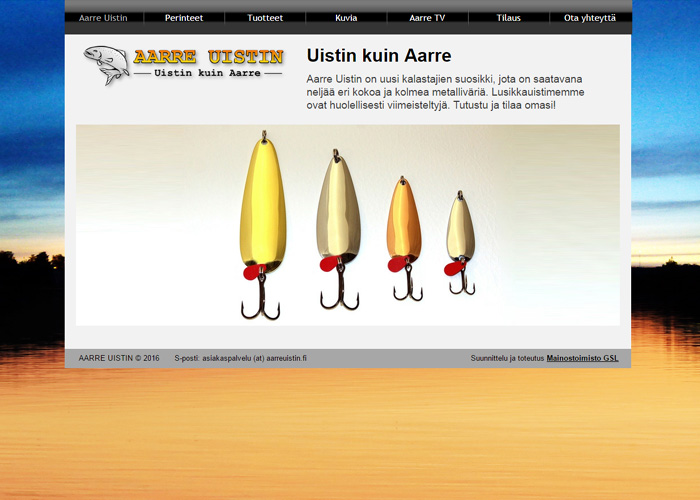Open the Tuotteet menu item
Image resolution: width=700 pixels, height=500 pixels.
click(265, 18)
